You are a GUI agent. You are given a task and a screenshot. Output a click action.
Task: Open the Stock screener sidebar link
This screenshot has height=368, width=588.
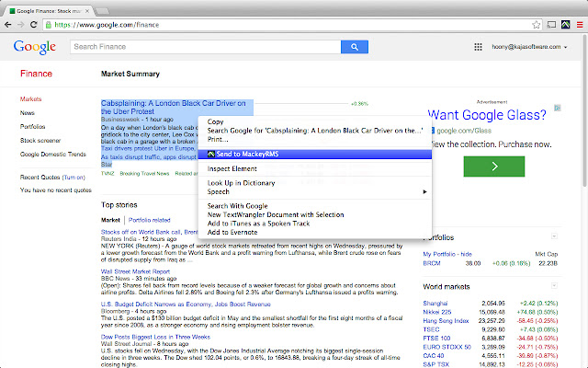(40, 141)
